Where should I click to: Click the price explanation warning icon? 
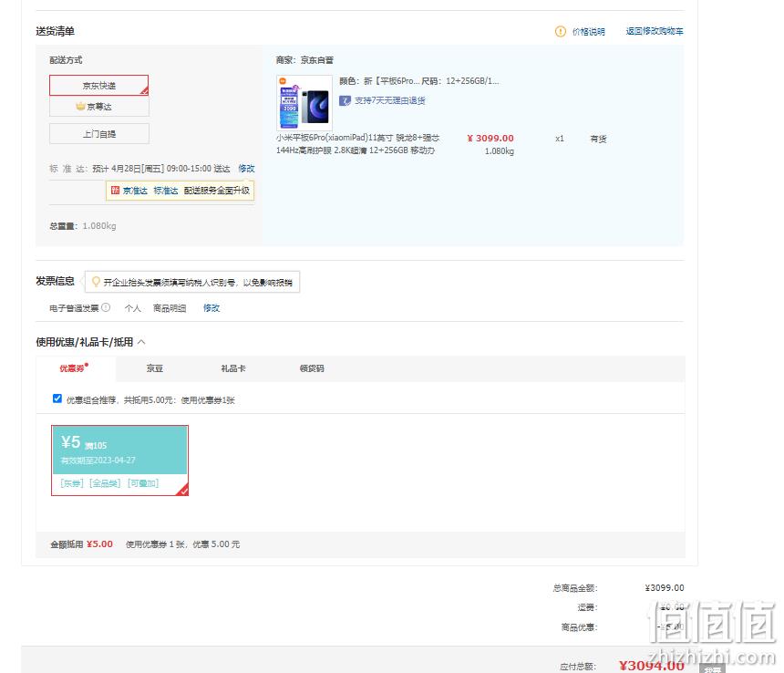[x=560, y=32]
